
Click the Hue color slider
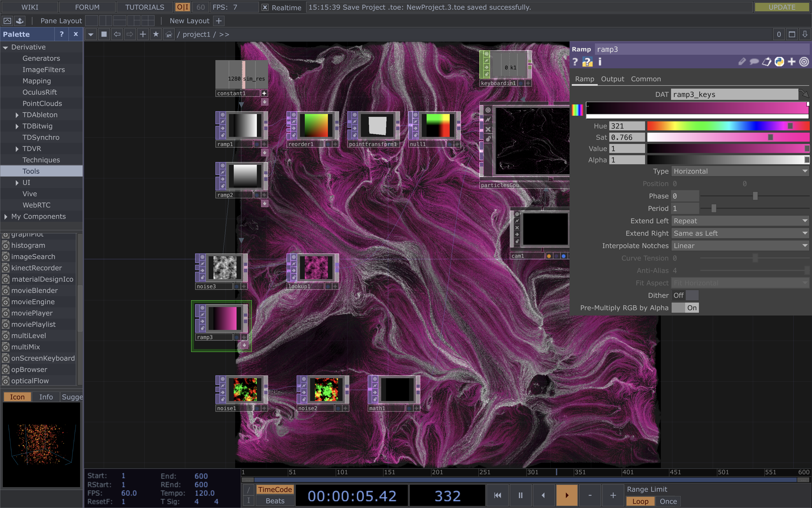click(728, 126)
